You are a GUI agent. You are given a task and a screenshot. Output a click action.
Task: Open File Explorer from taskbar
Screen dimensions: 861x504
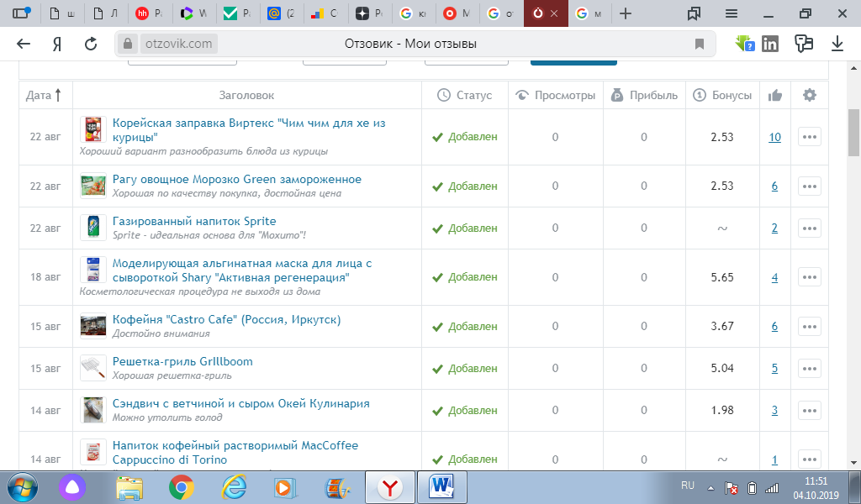coord(129,487)
